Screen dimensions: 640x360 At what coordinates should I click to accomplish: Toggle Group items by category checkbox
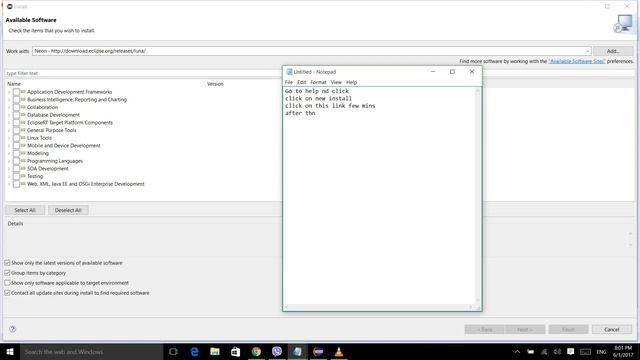[x=7, y=273]
